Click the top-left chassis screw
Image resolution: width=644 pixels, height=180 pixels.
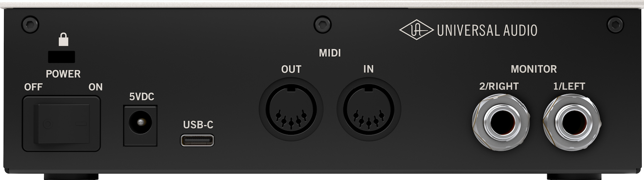tap(30, 25)
